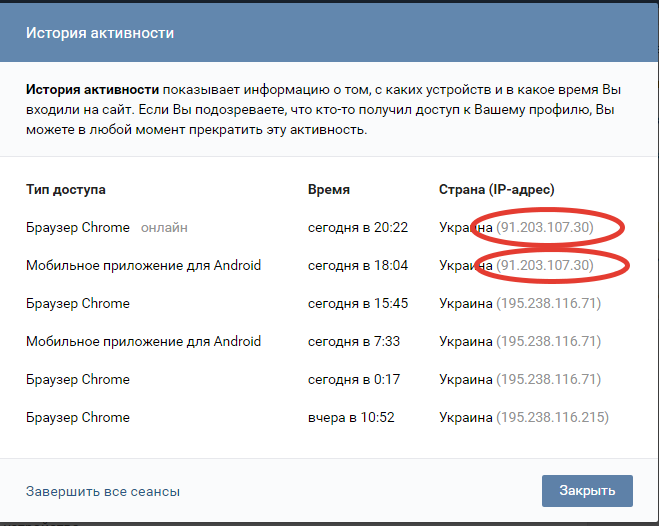Click the IP address 195.238.116.215

pos(553,417)
